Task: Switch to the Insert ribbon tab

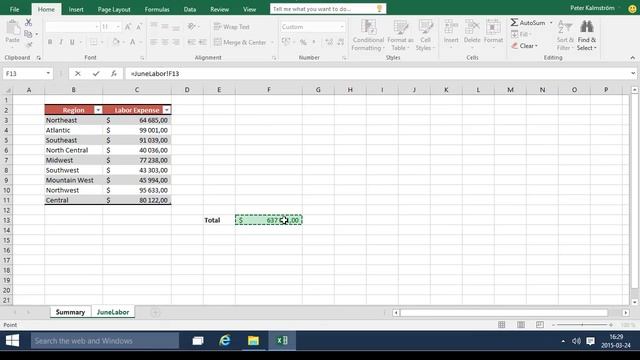Action: click(x=76, y=9)
